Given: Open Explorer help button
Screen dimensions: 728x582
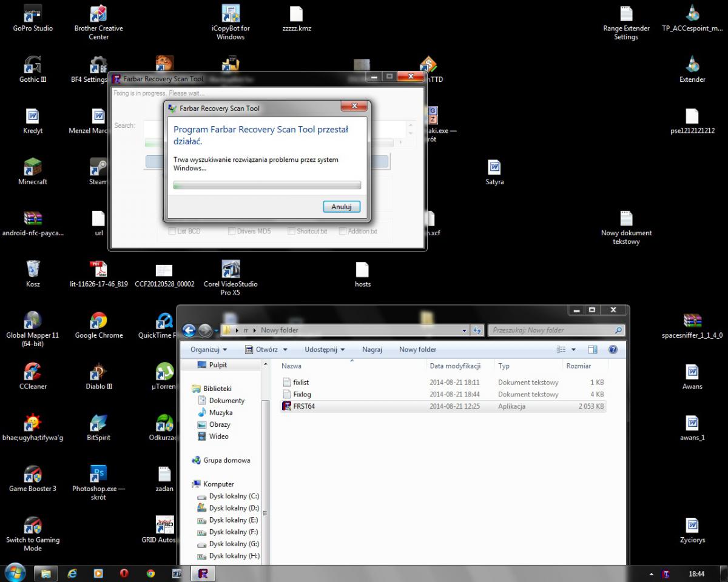Looking at the screenshot, I should pos(613,350).
